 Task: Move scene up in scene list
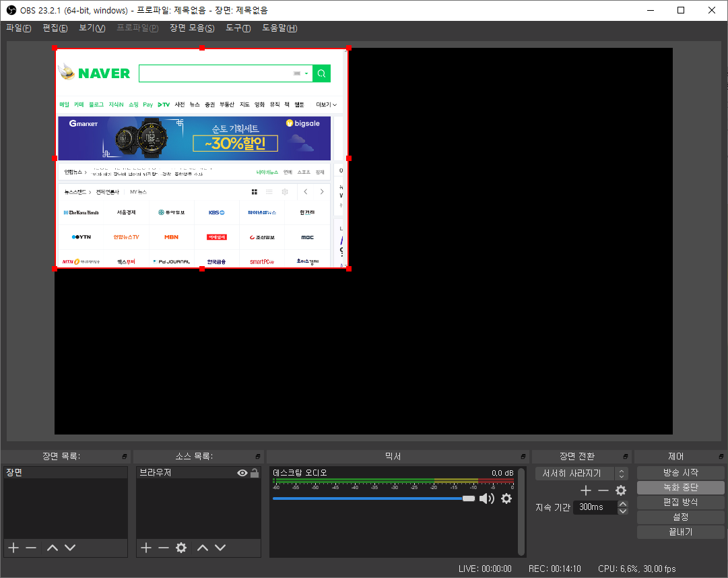click(x=53, y=548)
